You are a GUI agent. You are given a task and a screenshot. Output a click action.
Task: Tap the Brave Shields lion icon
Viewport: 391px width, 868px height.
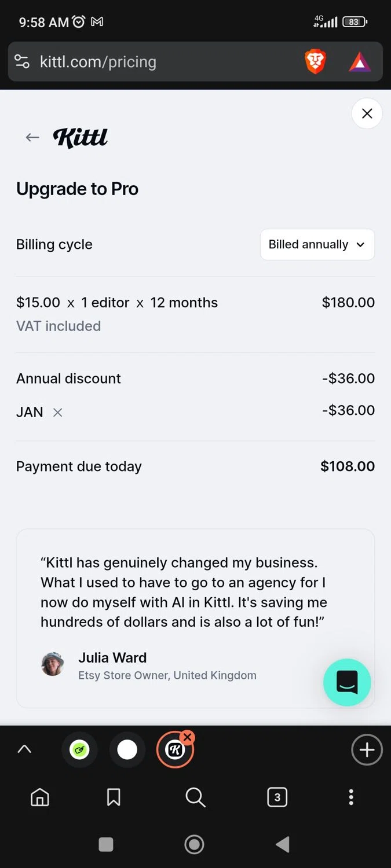[x=315, y=62]
